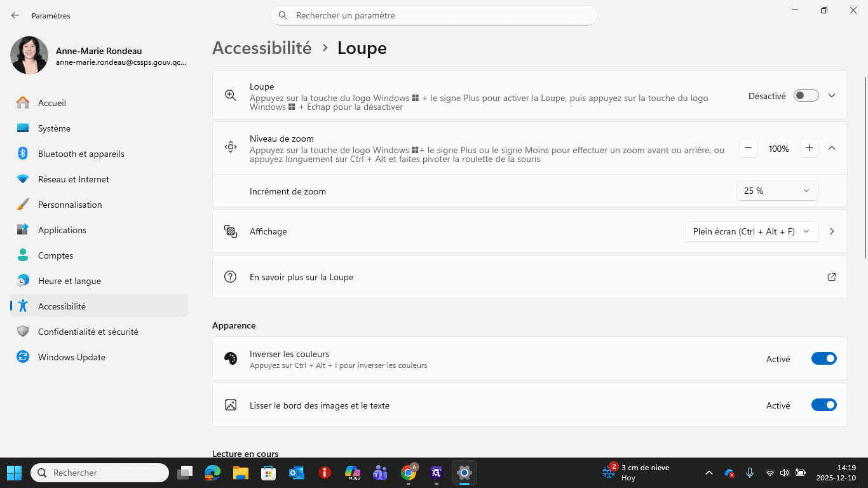The height and width of the screenshot is (488, 868).
Task: Click the Settings gear taskbar icon
Action: tap(465, 473)
